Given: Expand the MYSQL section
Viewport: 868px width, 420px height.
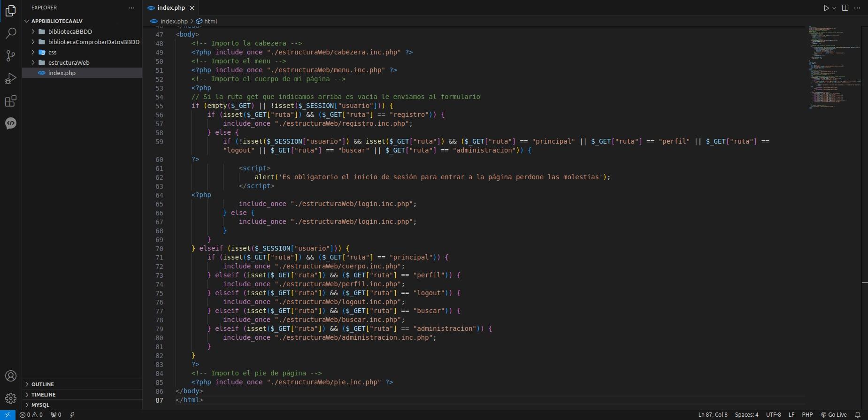Looking at the screenshot, I should point(82,405).
